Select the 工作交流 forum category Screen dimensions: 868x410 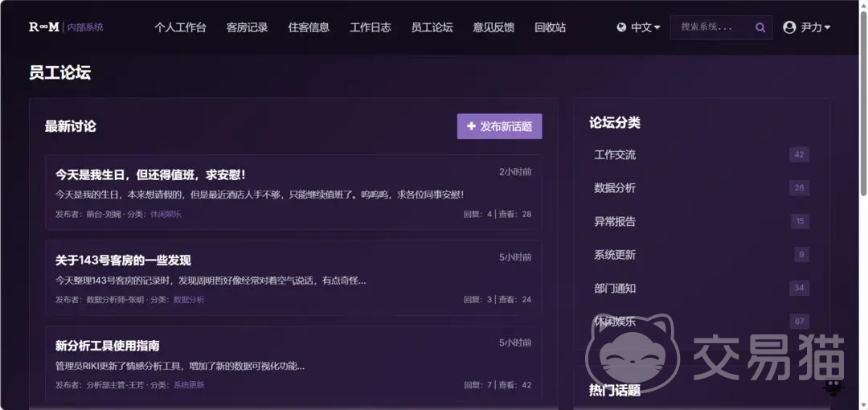pos(615,155)
